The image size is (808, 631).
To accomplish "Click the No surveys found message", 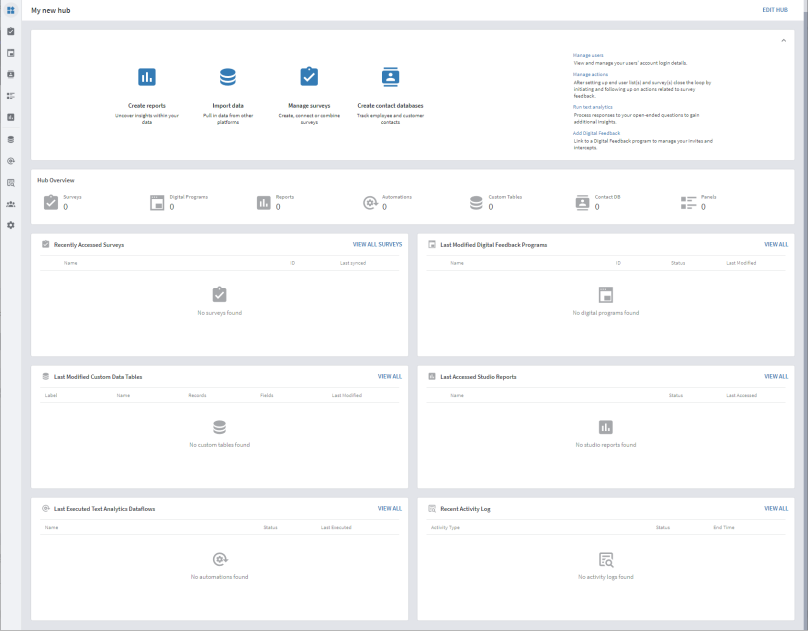I will coord(220,313).
